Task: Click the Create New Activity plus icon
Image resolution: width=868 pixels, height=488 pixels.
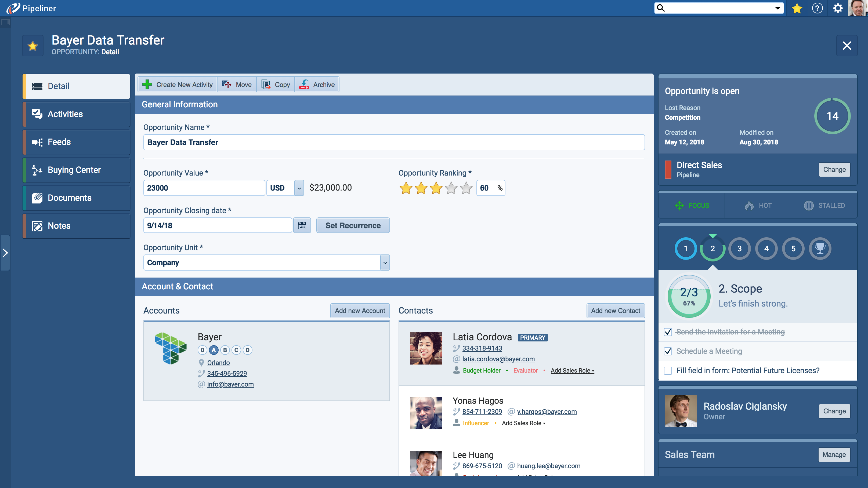Action: tap(147, 85)
